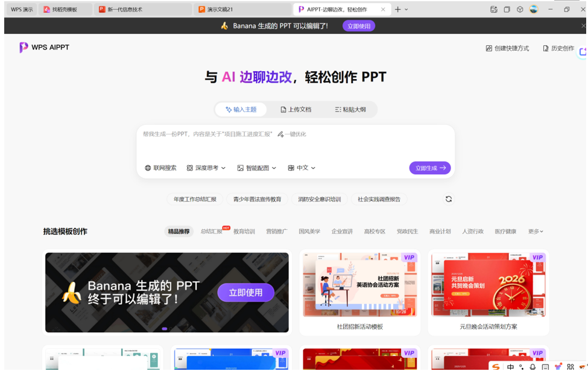The image size is (588, 371).
Task: Select 营销推广 template category
Action: [277, 232]
